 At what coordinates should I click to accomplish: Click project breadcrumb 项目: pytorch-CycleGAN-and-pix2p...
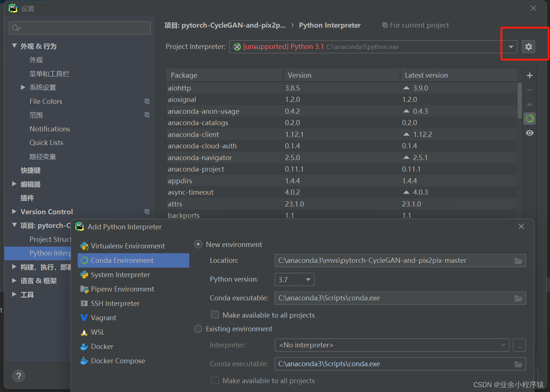(x=225, y=25)
